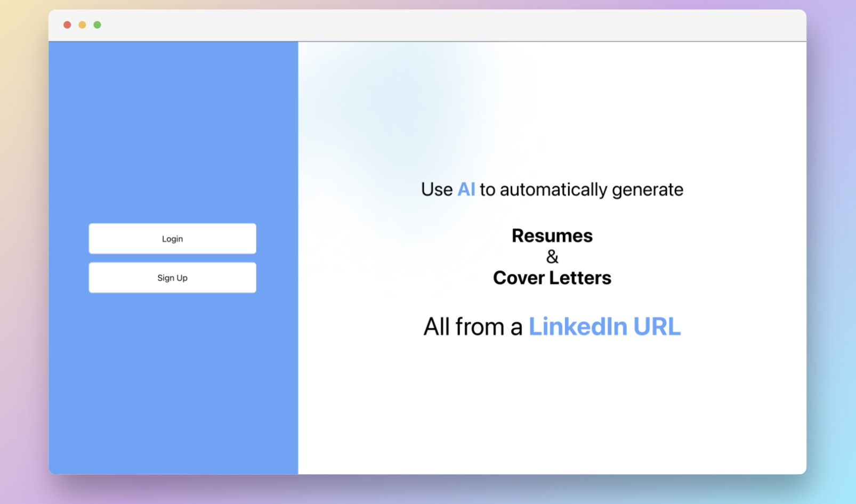Click the blue AI text

(x=467, y=189)
